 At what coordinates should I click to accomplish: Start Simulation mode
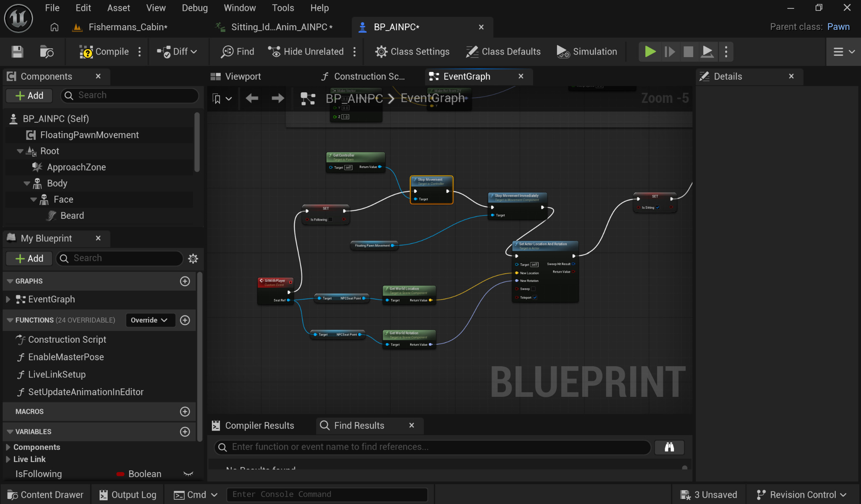click(587, 52)
